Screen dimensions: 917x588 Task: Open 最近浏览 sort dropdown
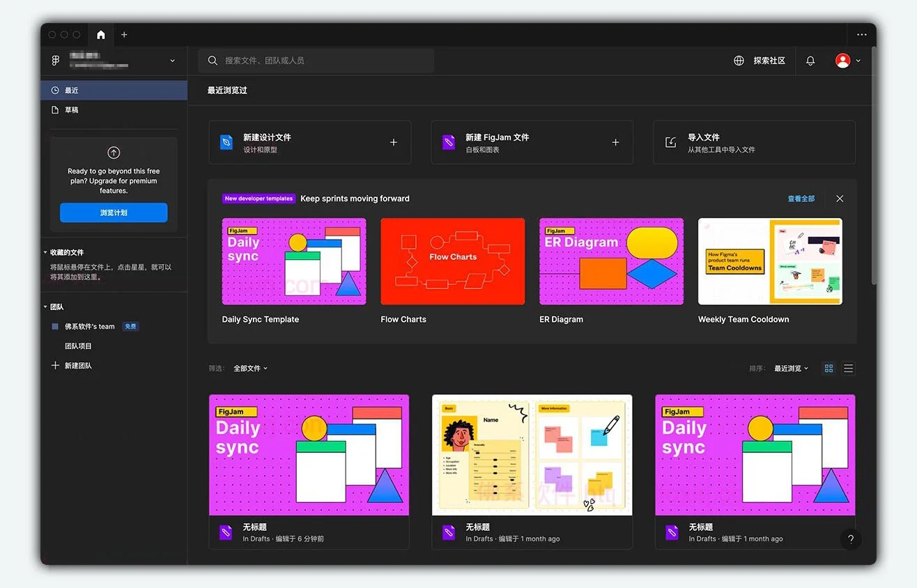click(x=791, y=369)
